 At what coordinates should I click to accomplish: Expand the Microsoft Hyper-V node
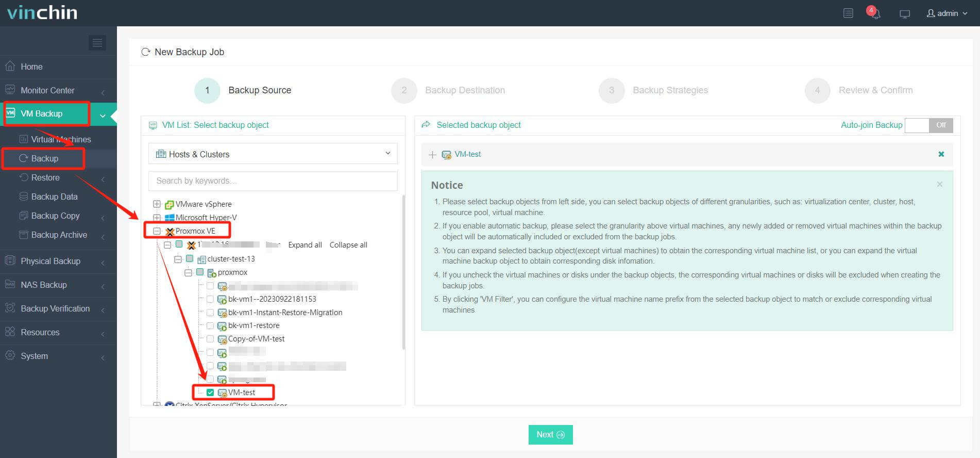point(157,218)
